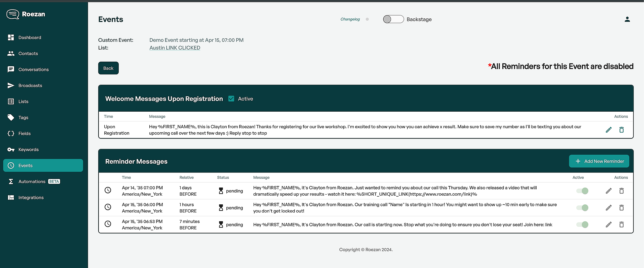Edit the 1 days BEFORE reminder
This screenshot has height=268, width=644.
tap(609, 191)
